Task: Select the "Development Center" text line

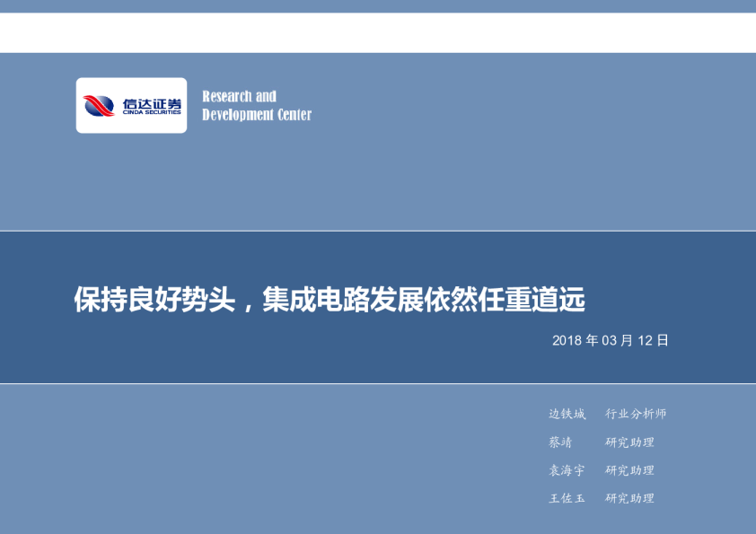Action: tap(257, 115)
